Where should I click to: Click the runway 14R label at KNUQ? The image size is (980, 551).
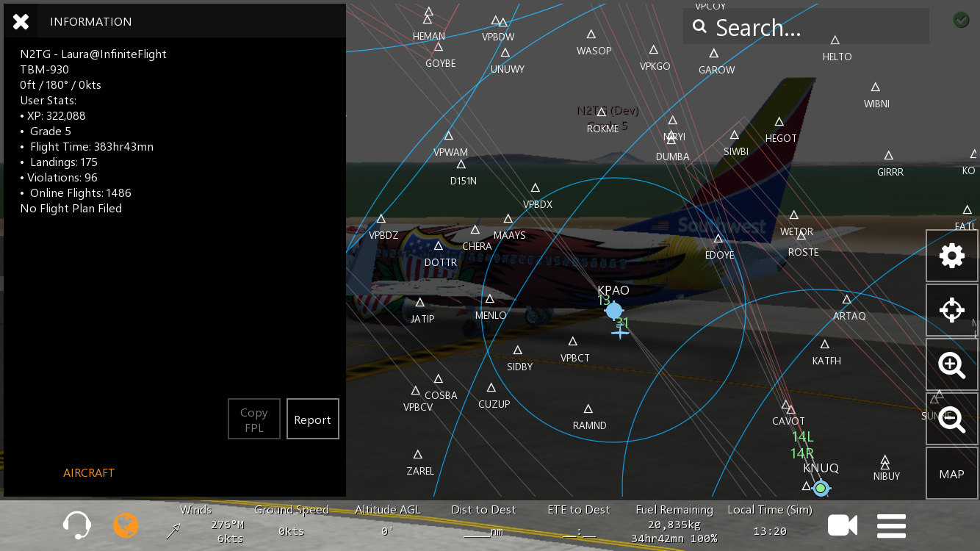[x=802, y=453]
